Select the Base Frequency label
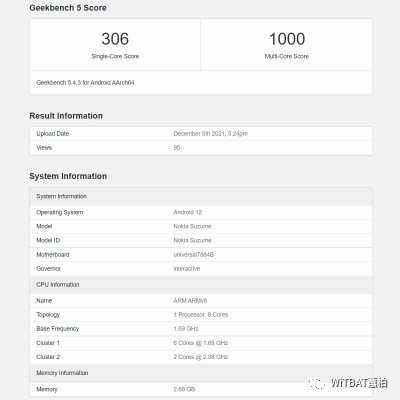Viewport: 400px width, 400px height. click(x=58, y=329)
